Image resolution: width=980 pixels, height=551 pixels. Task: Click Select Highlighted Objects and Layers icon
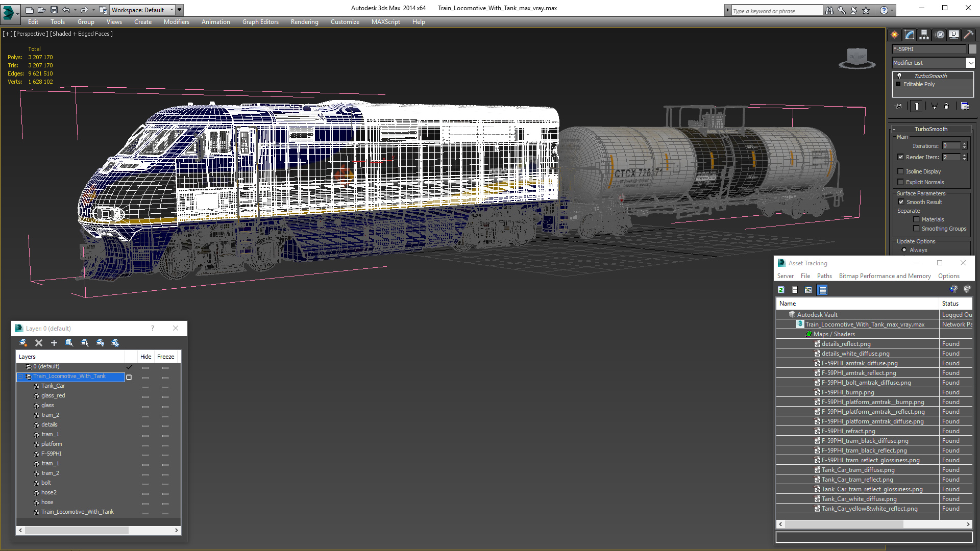click(x=69, y=343)
